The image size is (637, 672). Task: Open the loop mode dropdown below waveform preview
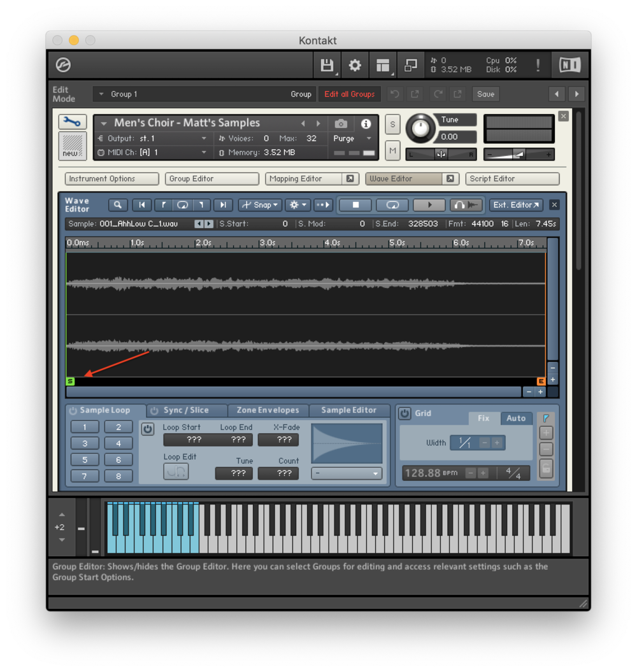tap(347, 473)
